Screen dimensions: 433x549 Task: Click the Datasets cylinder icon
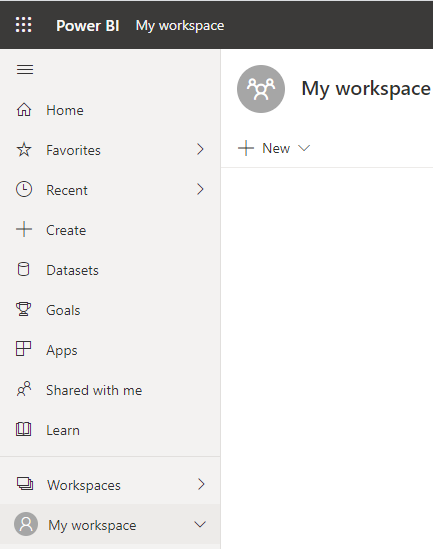coord(23,270)
